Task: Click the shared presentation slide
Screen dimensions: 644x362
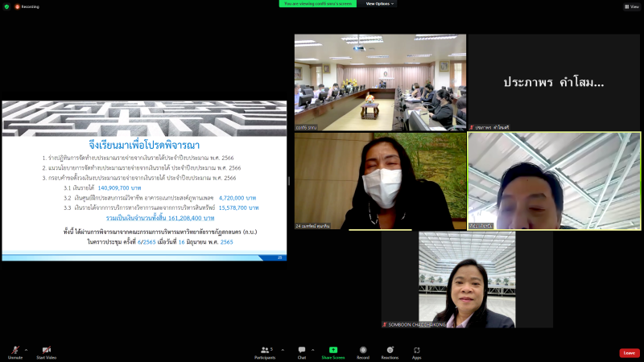Action: click(x=144, y=180)
